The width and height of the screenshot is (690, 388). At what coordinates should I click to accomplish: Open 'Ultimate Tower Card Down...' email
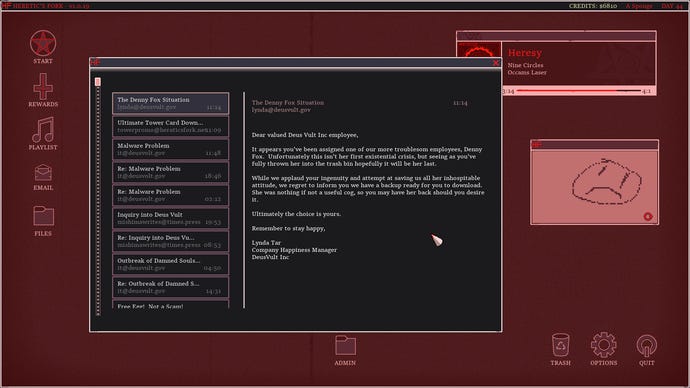(x=171, y=126)
